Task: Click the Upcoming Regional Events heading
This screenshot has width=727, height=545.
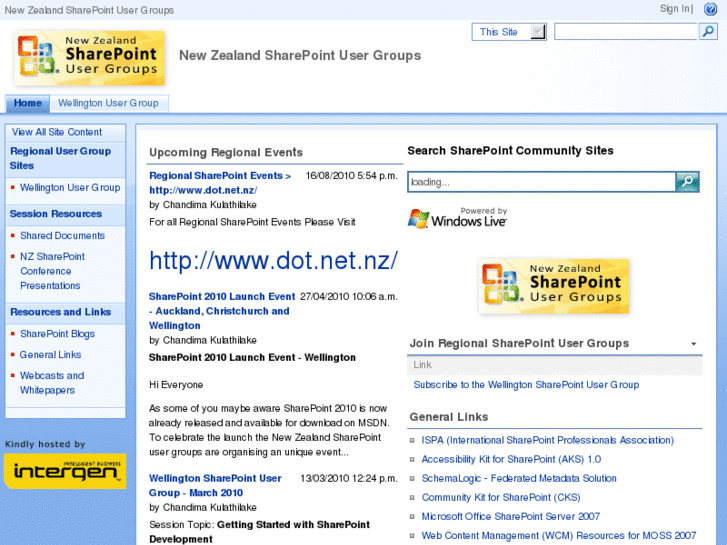Action: coord(226,153)
